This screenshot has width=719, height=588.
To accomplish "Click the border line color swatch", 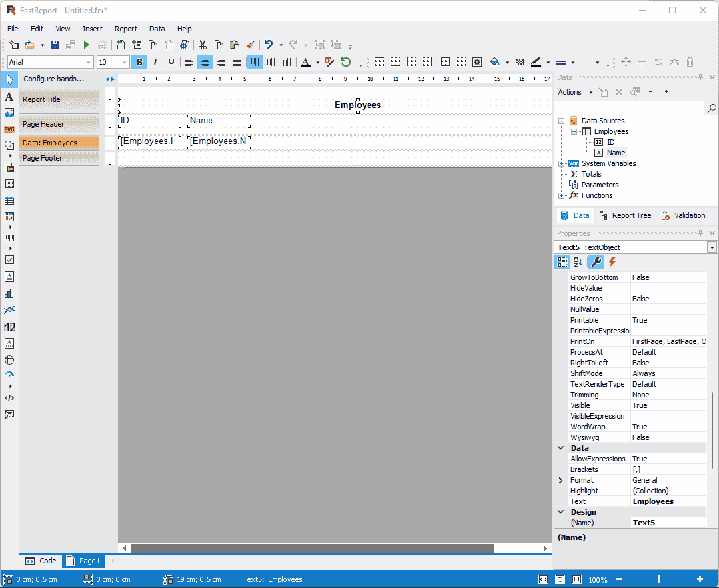I will (536, 62).
